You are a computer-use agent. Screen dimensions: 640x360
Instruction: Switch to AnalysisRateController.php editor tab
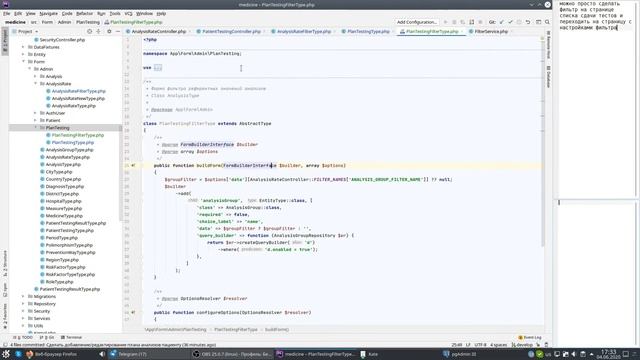point(158,31)
